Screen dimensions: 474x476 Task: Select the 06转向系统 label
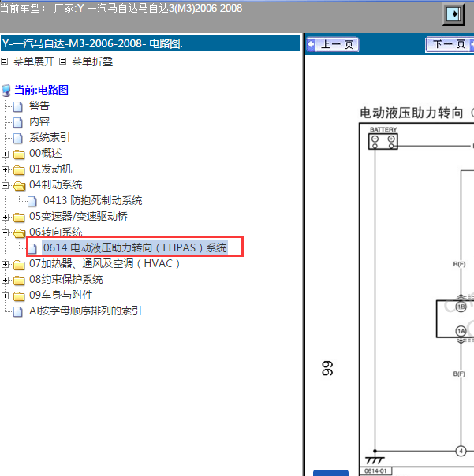pyautogui.click(x=56, y=232)
